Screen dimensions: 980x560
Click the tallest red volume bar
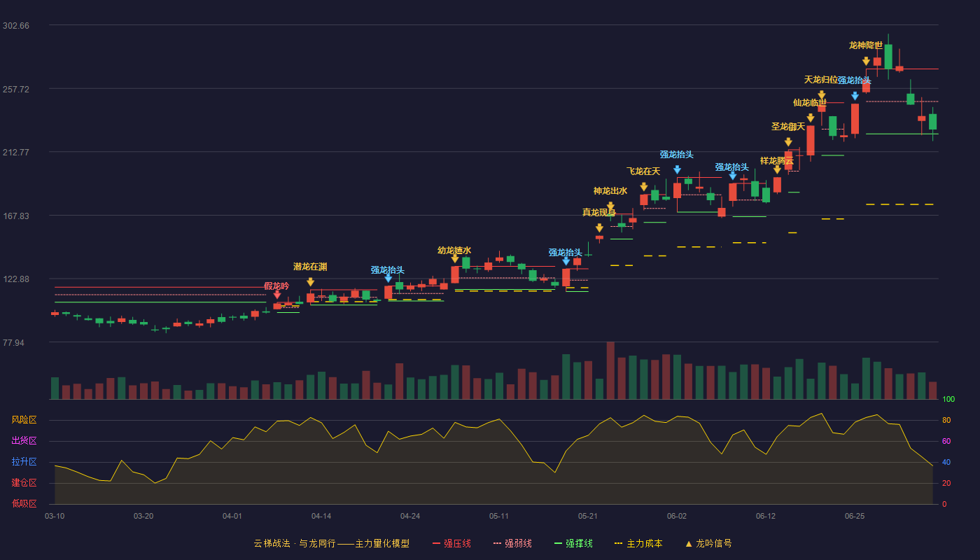(x=610, y=370)
